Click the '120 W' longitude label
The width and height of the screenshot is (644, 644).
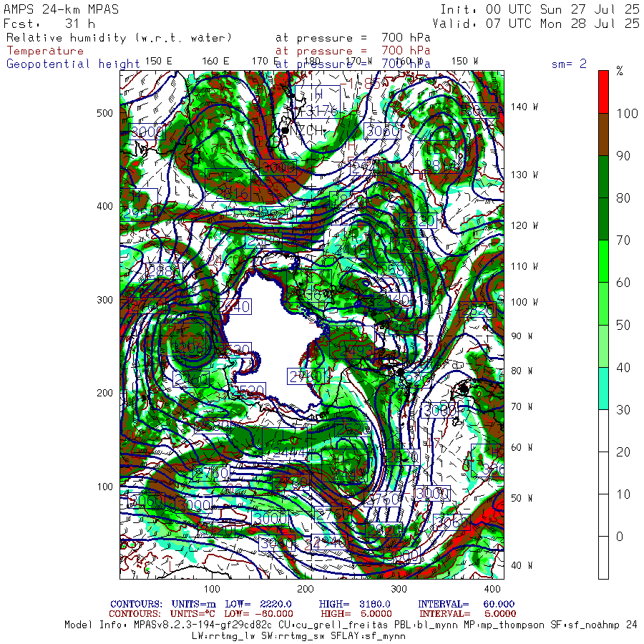point(524,225)
